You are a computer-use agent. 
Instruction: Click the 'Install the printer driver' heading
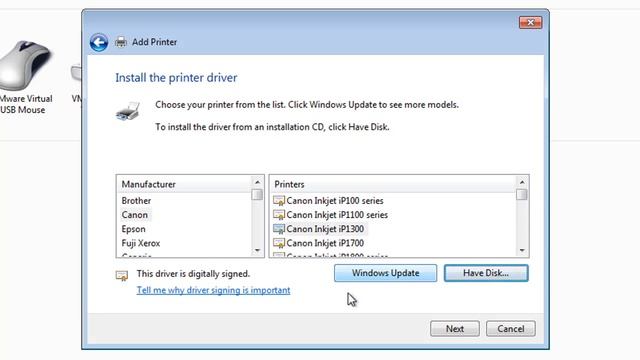176,78
